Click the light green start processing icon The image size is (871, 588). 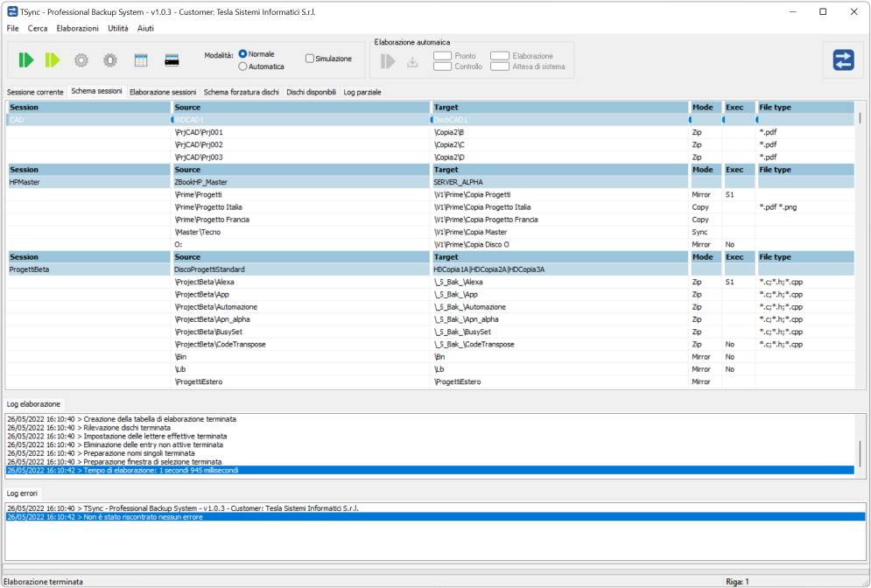(53, 60)
